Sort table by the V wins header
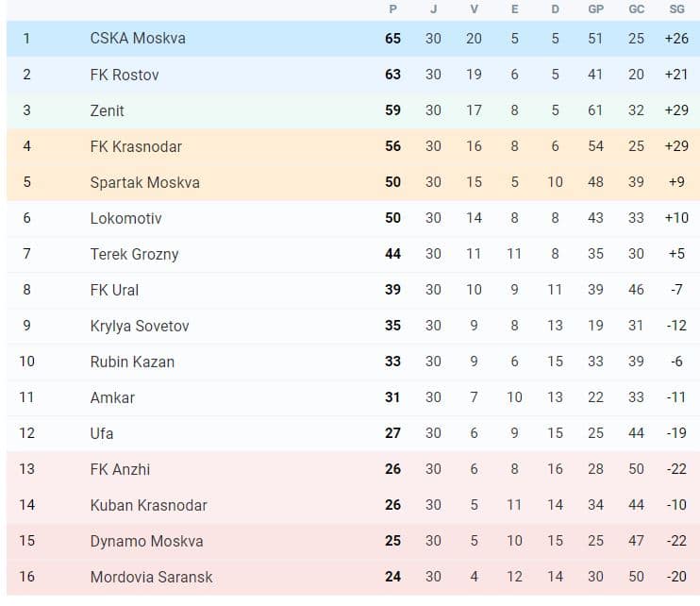Image resolution: width=700 pixels, height=606 pixels. tap(475, 9)
